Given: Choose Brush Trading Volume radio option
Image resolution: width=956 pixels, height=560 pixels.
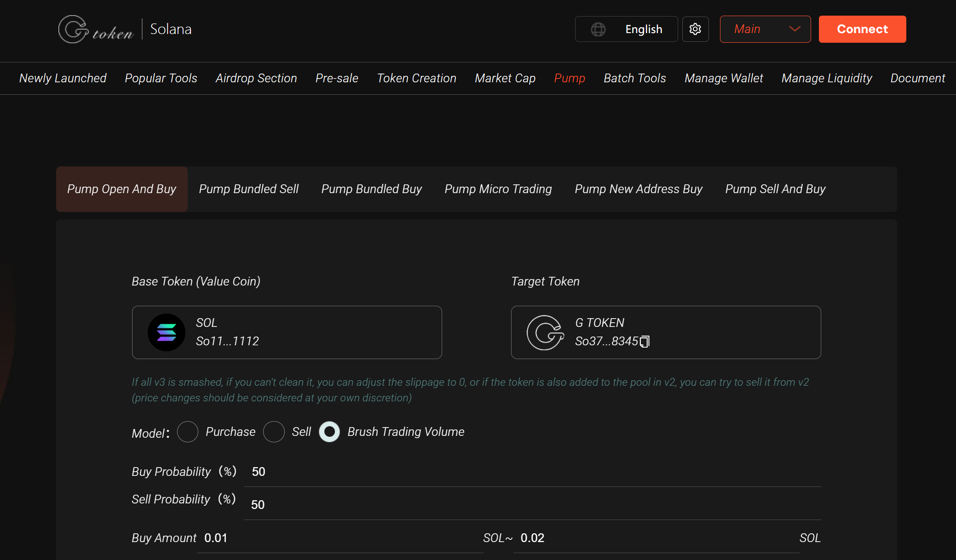Looking at the screenshot, I should 329,432.
